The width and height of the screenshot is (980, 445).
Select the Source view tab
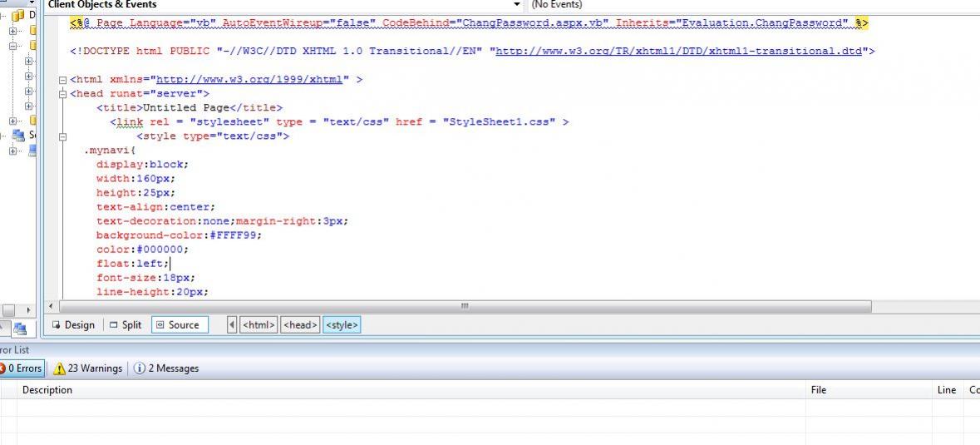[180, 325]
